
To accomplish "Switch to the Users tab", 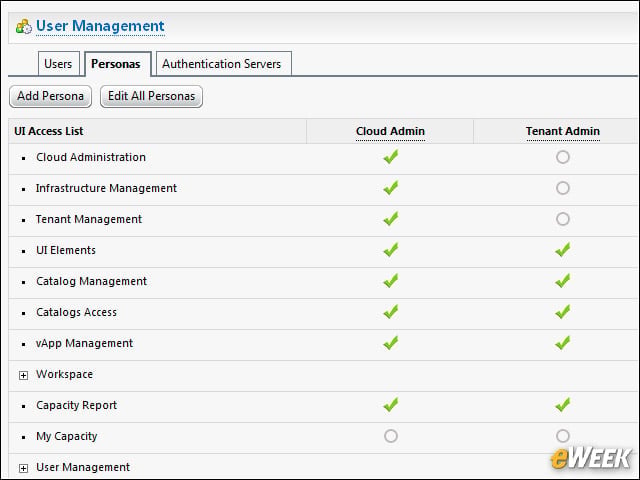I will coord(58,64).
